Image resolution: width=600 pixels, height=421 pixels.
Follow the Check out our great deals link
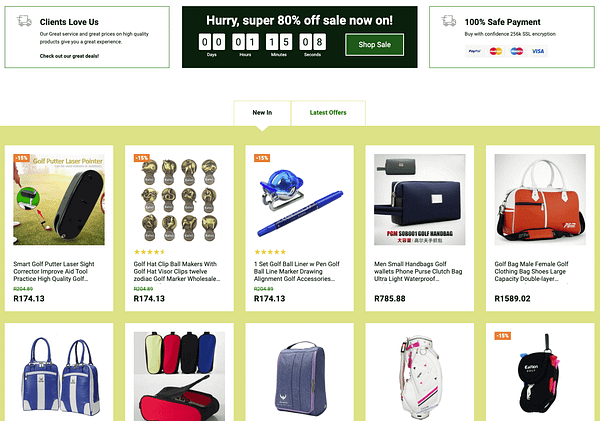[69, 56]
